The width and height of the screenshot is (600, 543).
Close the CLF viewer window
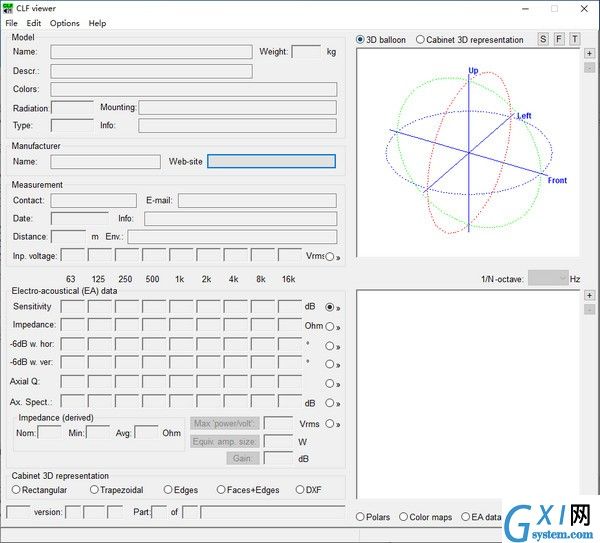[584, 8]
